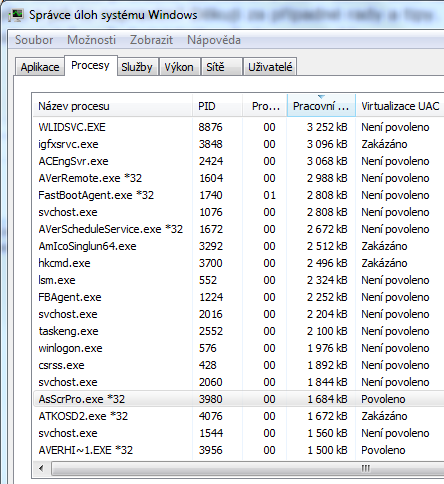The width and height of the screenshot is (444, 484).
Task: Click Zakázáno in the ATKOSD2.exe row
Action: point(384,416)
